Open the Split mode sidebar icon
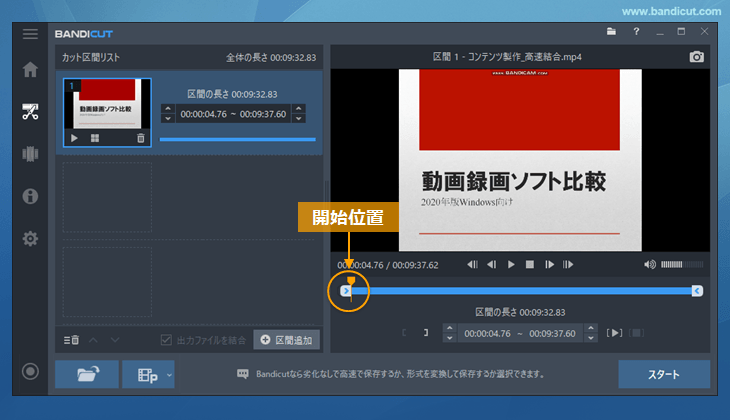 [30, 154]
